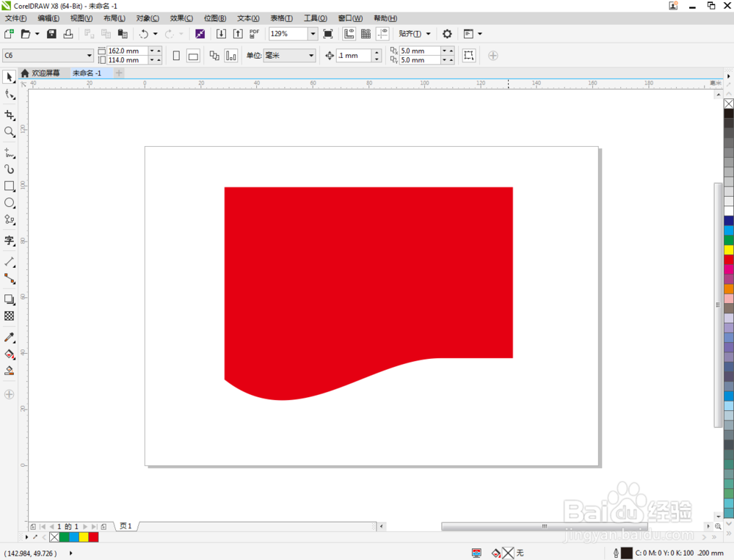
Task: Select the Shape edit tool
Action: click(10, 95)
